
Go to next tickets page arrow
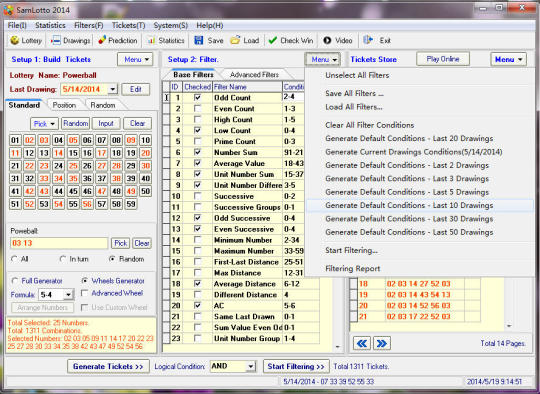click(x=382, y=343)
